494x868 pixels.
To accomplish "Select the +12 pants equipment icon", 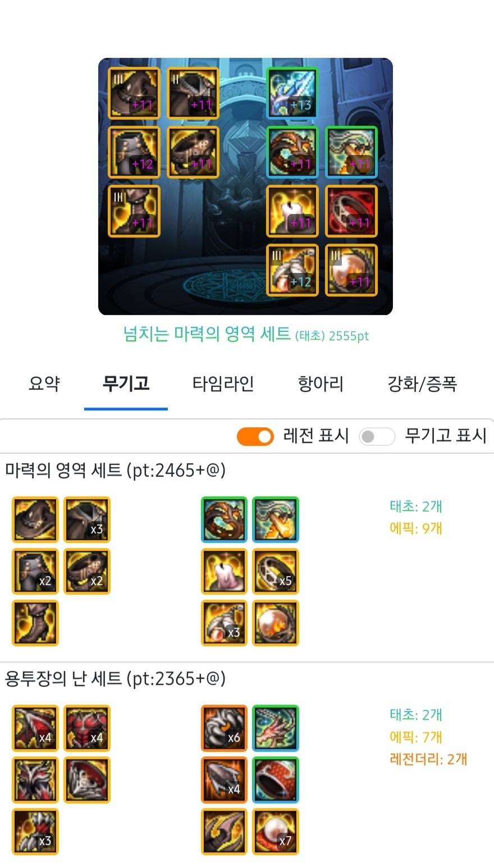I will click(x=134, y=152).
